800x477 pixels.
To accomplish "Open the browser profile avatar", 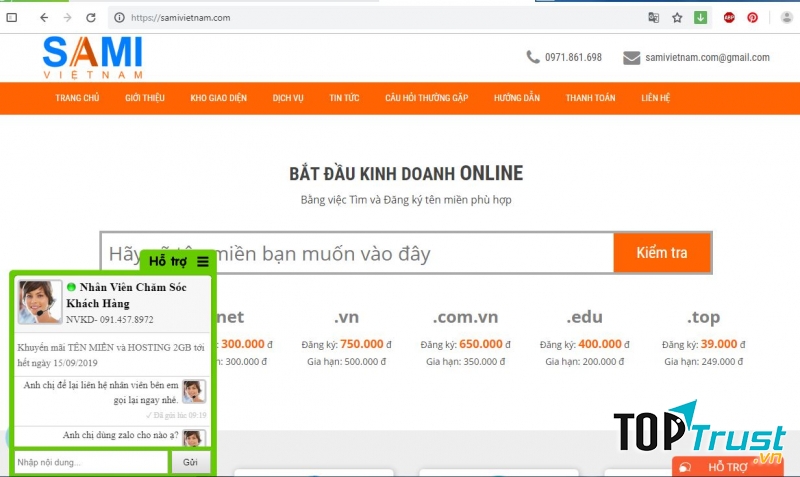I will click(x=787, y=18).
